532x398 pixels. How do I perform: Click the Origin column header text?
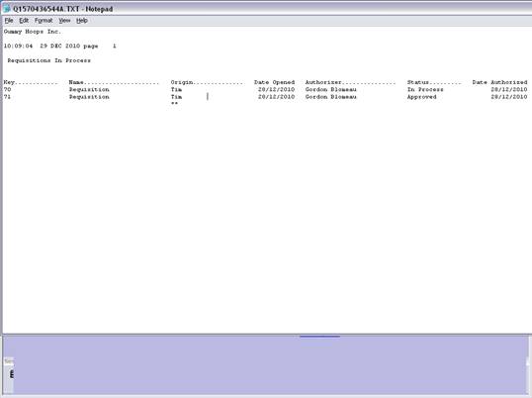point(182,82)
